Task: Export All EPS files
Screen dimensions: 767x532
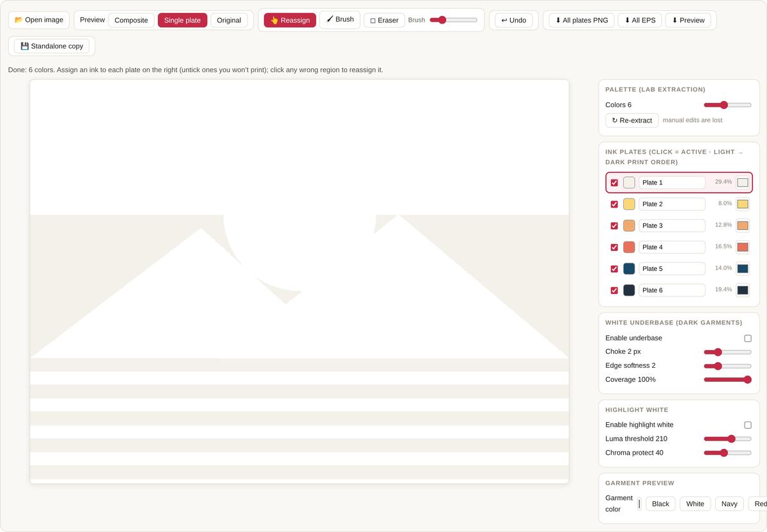Action: [640, 20]
